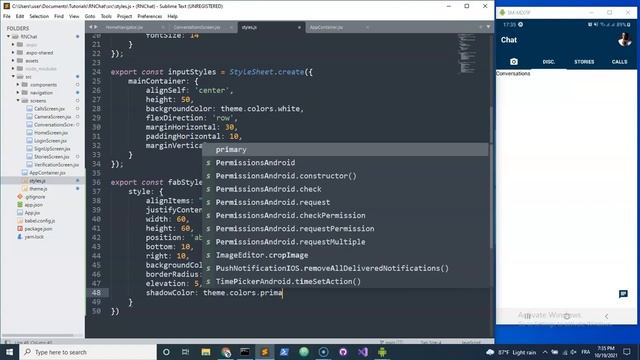
Task: Open GitHub Desktop from the taskbar
Action: [x=343, y=352]
